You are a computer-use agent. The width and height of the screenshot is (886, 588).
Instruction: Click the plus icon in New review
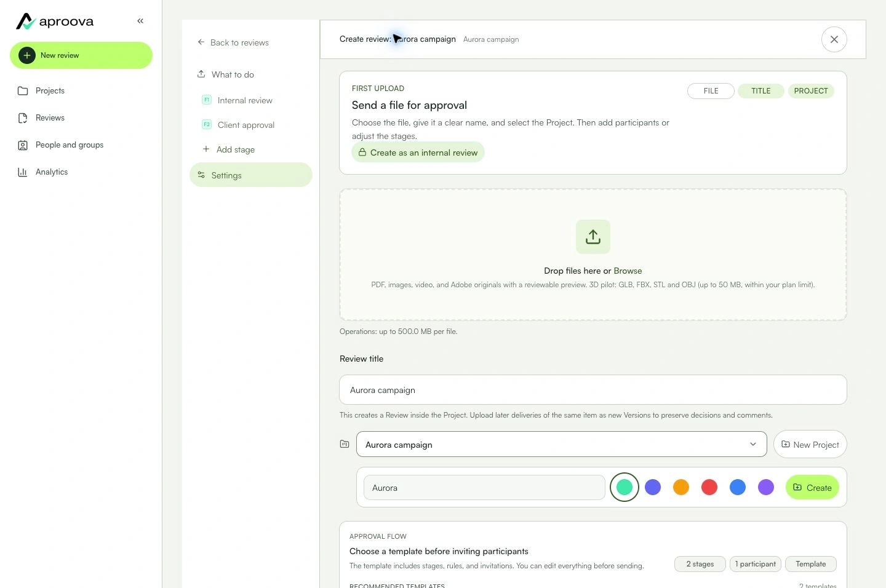27,55
